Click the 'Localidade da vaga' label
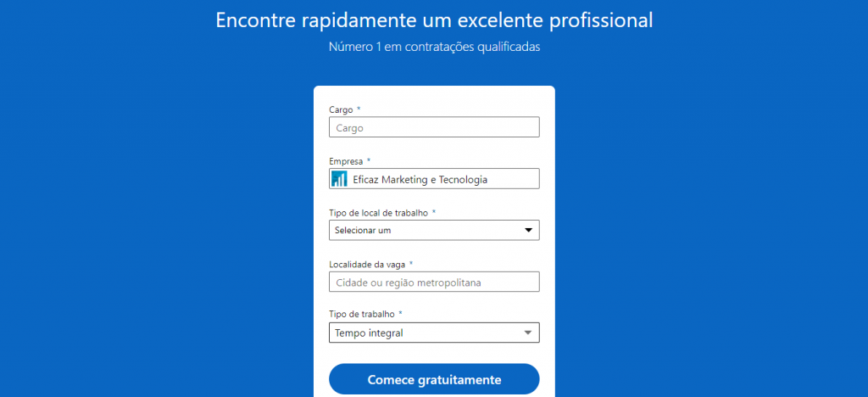 click(x=366, y=264)
